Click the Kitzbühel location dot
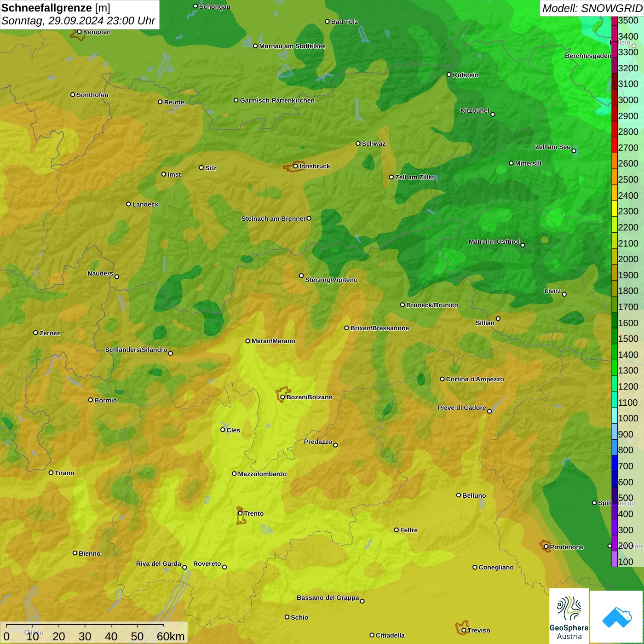Image resolution: width=644 pixels, height=644 pixels. 493,114
